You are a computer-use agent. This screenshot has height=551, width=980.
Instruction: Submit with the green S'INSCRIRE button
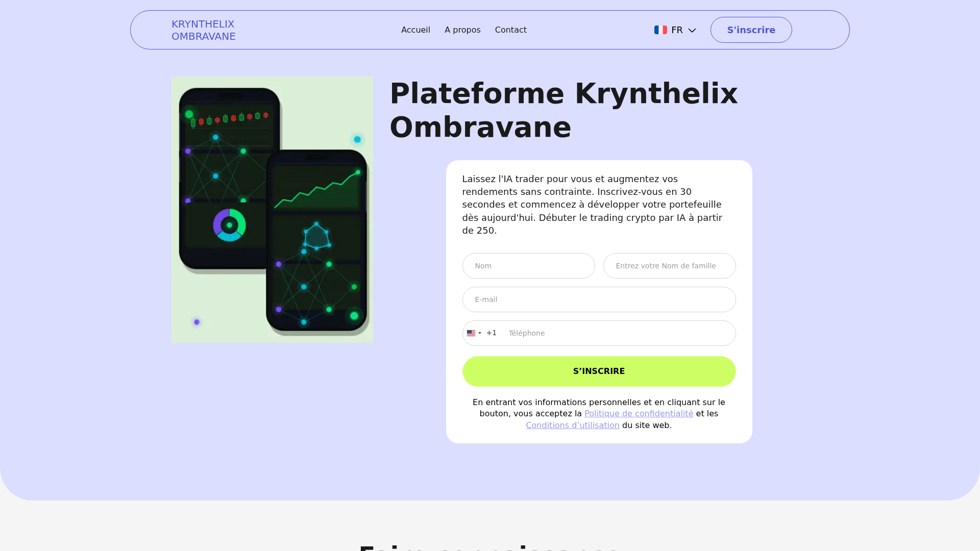point(599,371)
